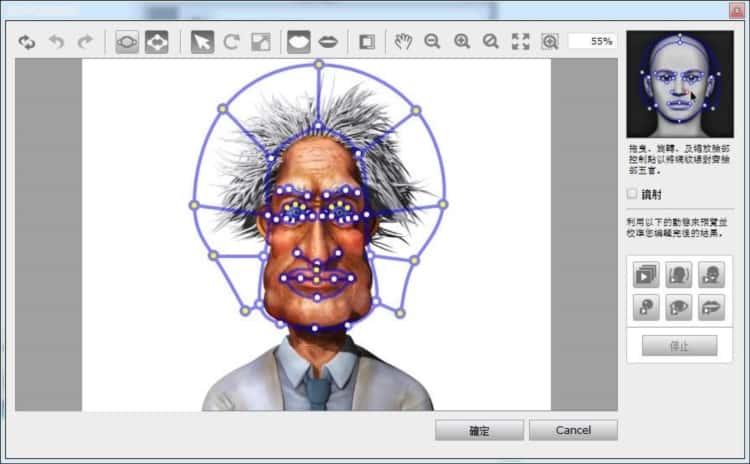Screen dimensions: 750x464
Task: Toggle the eye feature editing mode
Action: (x=127, y=42)
